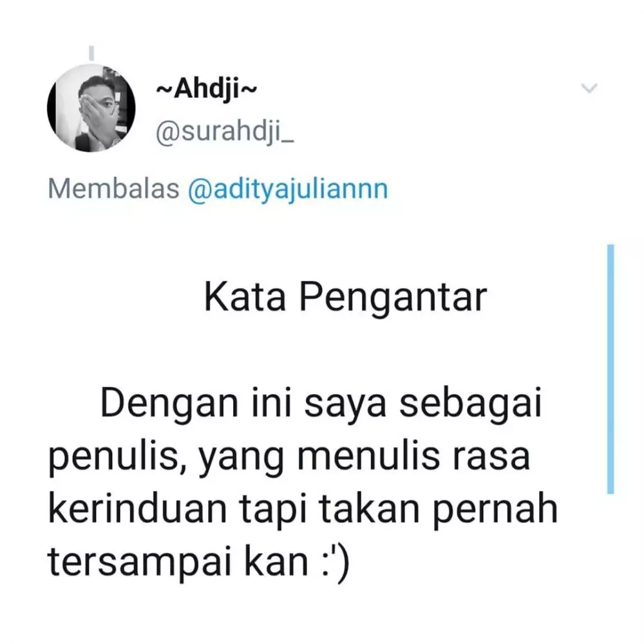Click the Membalas reply label
Image resolution: width=644 pixels, height=644 pixels.
[114, 189]
